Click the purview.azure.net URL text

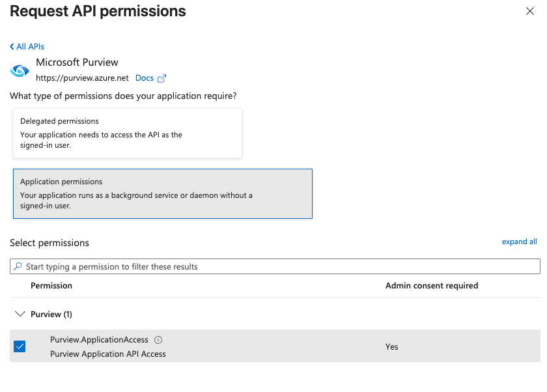click(x=81, y=78)
